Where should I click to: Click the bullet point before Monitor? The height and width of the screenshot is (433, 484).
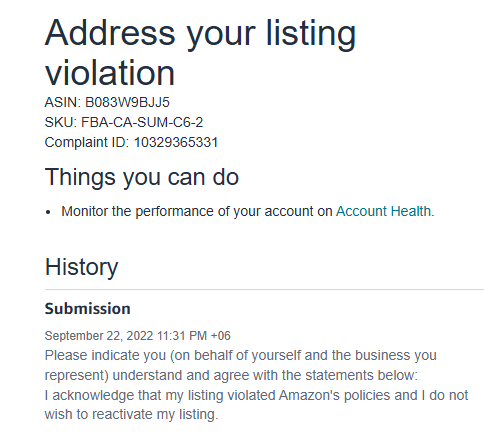coord(49,212)
